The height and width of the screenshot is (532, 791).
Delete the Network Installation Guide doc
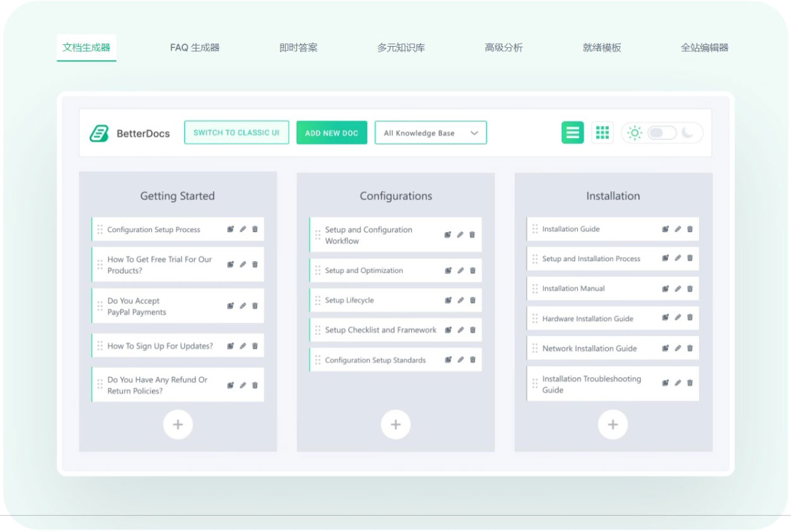[x=690, y=348]
